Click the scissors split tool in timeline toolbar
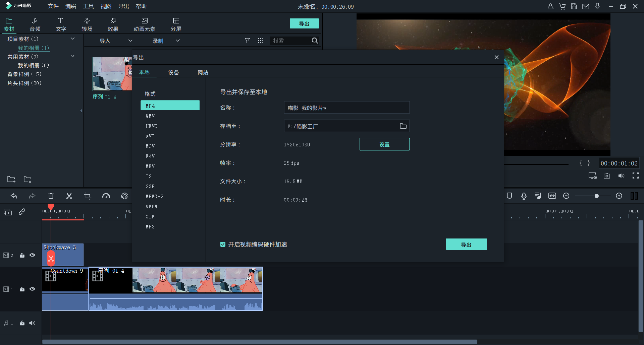This screenshot has width=644, height=345. pyautogui.click(x=69, y=196)
